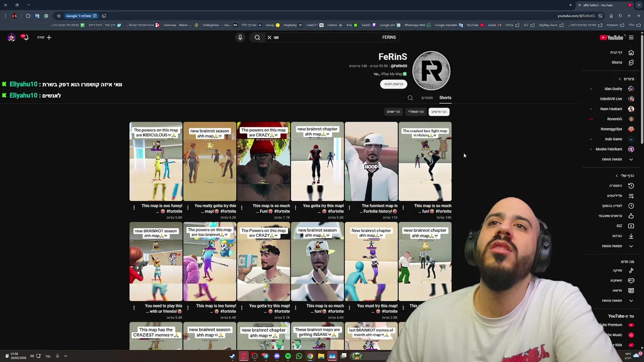Open Watch Later in sidebar
Viewport: 644px width, 362px height.
[618, 206]
